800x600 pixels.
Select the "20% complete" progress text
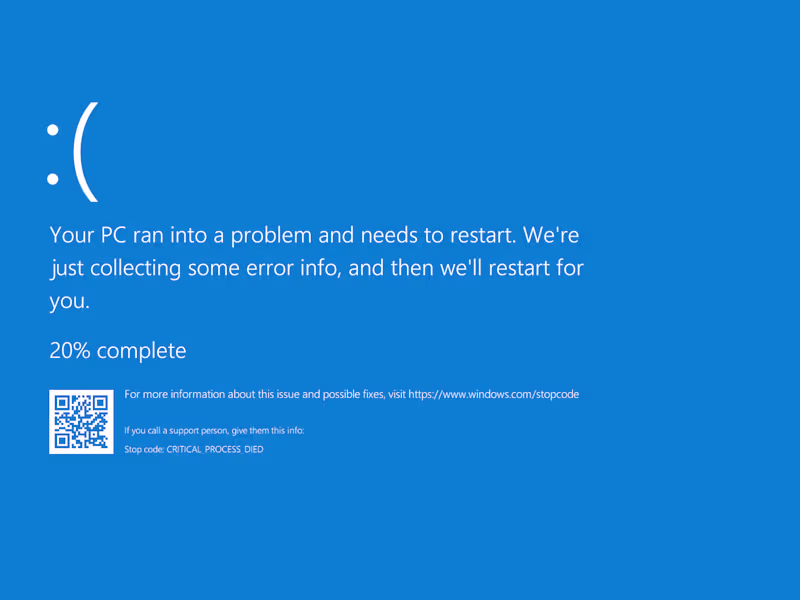click(x=117, y=351)
